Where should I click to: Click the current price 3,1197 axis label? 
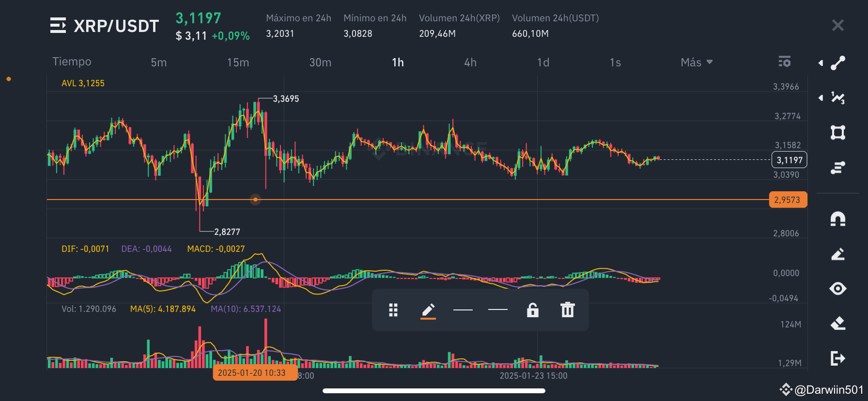790,160
